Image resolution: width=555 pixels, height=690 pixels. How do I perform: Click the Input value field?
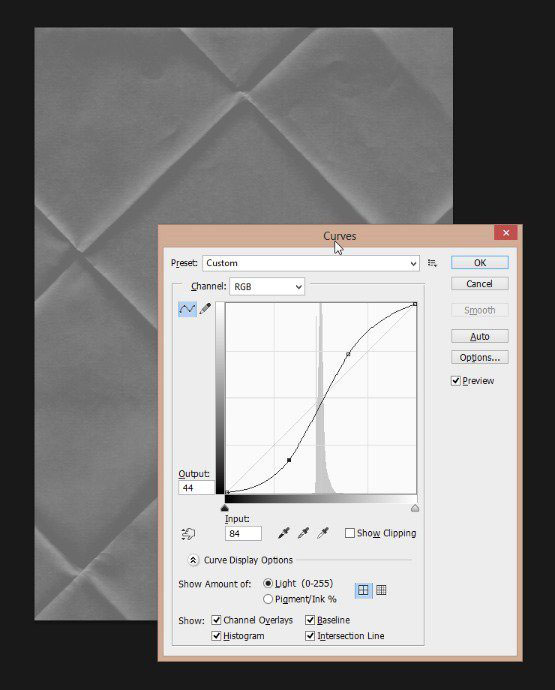coord(243,534)
